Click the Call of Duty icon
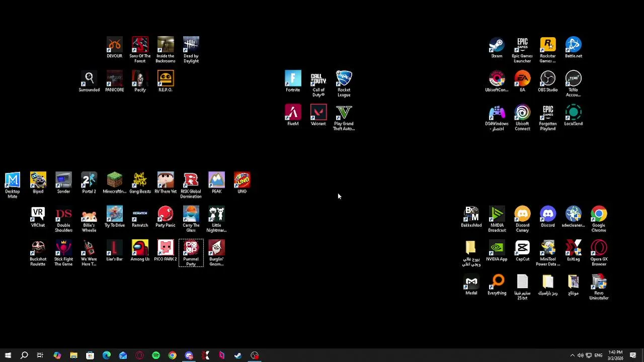 318,84
